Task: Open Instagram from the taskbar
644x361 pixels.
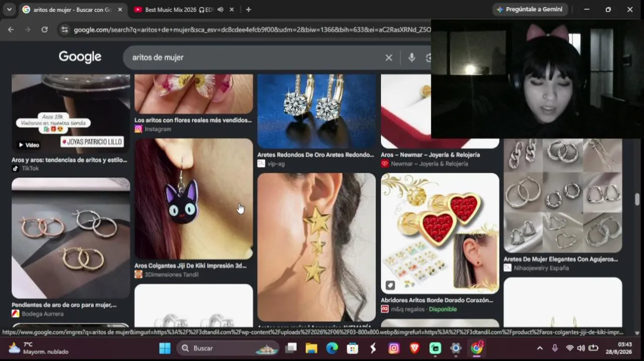Action: click(394, 348)
